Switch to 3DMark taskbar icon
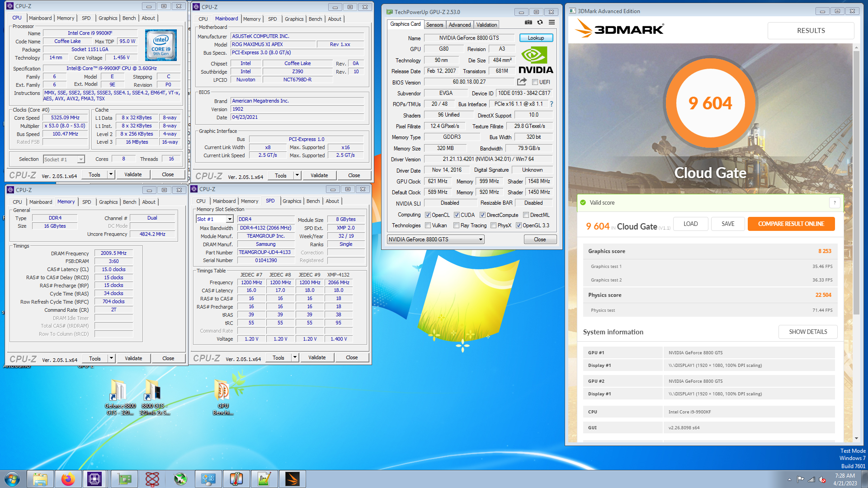Viewport: 868px width, 488px height. (x=292, y=479)
